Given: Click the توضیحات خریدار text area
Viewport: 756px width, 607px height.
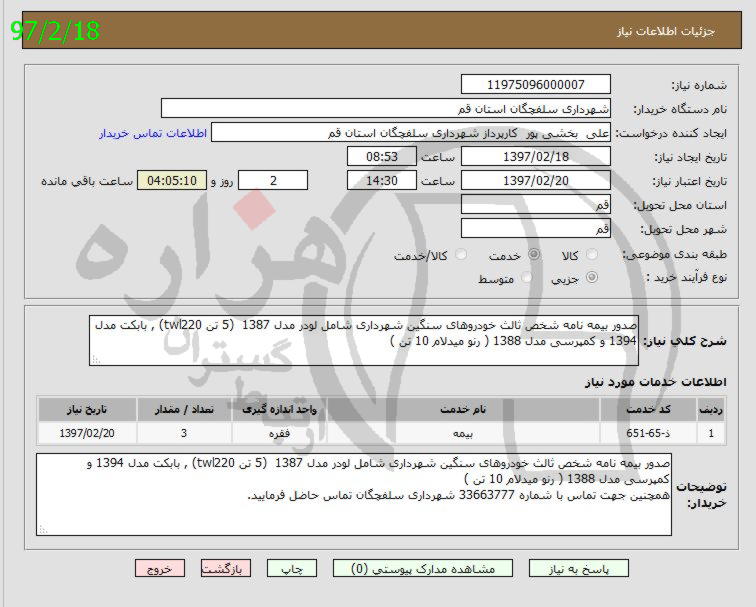Looking at the screenshot, I should 354,494.
